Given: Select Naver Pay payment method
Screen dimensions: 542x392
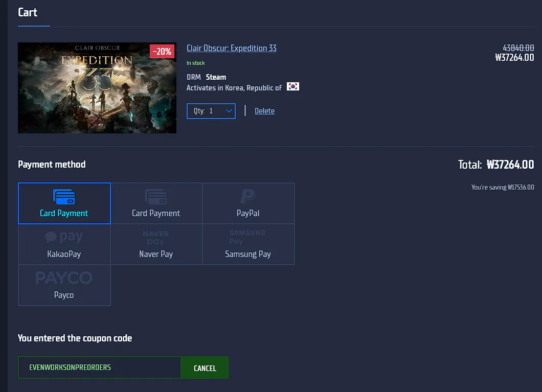Looking at the screenshot, I should pyautogui.click(x=156, y=244).
